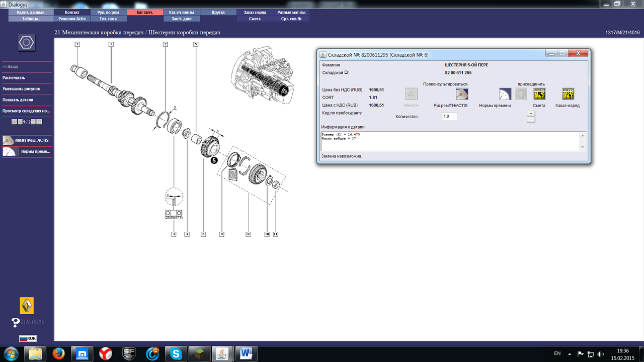
Task: Click the greyed icon beside the Нормы времени clock
Action: tap(521, 94)
